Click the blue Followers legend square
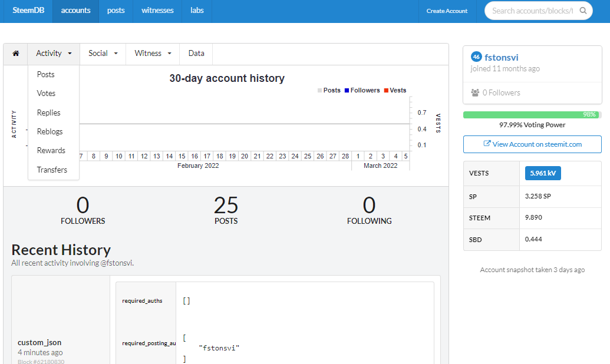Viewport: 610px width, 364px height. pos(347,90)
